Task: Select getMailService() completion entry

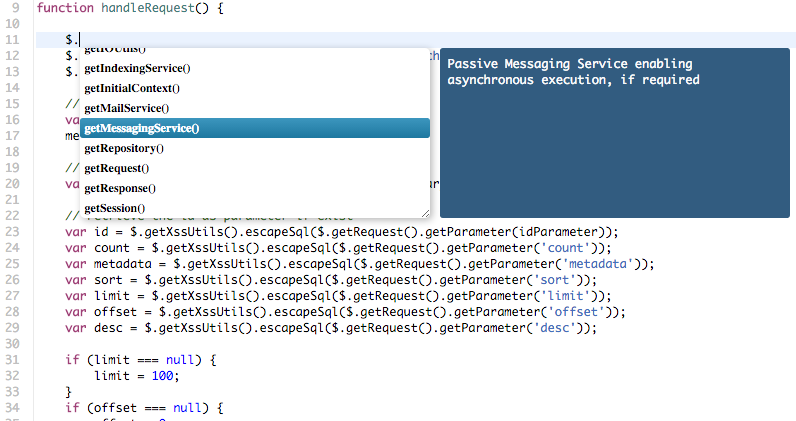Action: click(255, 108)
